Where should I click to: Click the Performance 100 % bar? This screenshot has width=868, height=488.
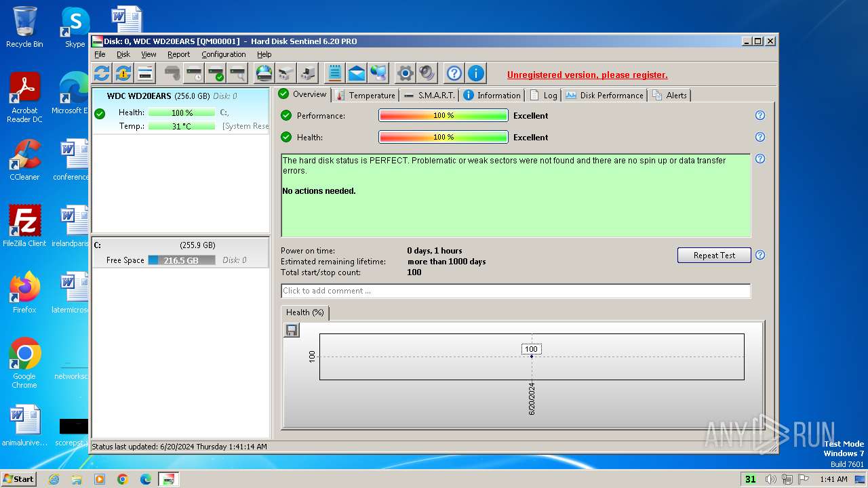pyautogui.click(x=443, y=115)
